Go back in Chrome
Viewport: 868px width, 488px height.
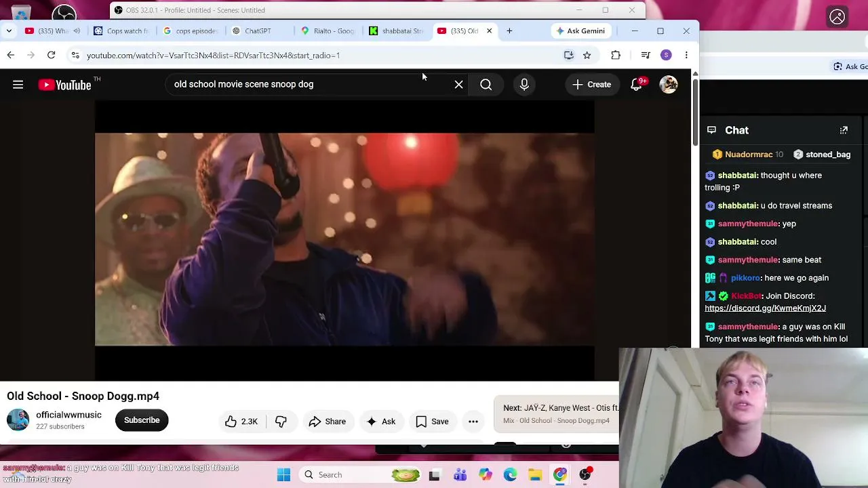11,55
